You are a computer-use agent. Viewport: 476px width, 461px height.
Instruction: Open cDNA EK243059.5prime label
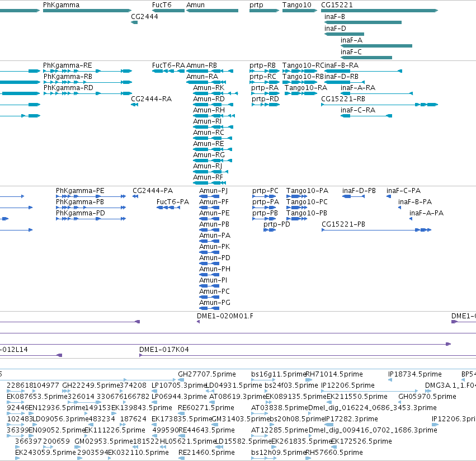click(45, 453)
